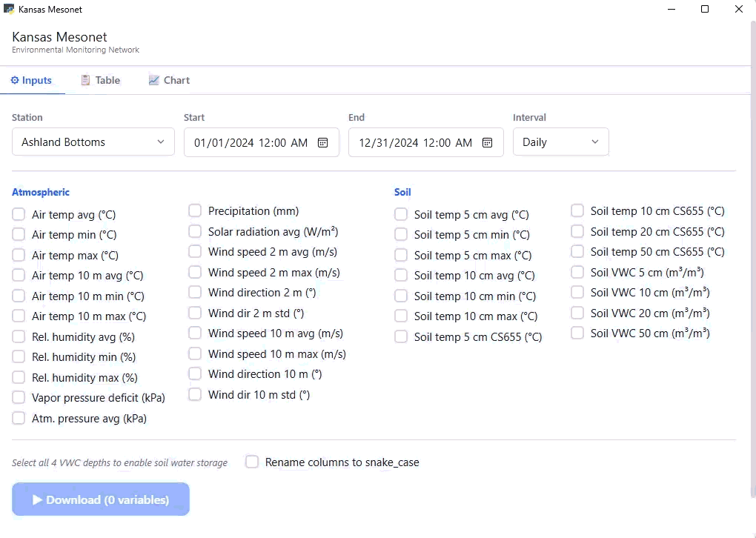Tick Wind direction 2 m (°)

tap(195, 293)
